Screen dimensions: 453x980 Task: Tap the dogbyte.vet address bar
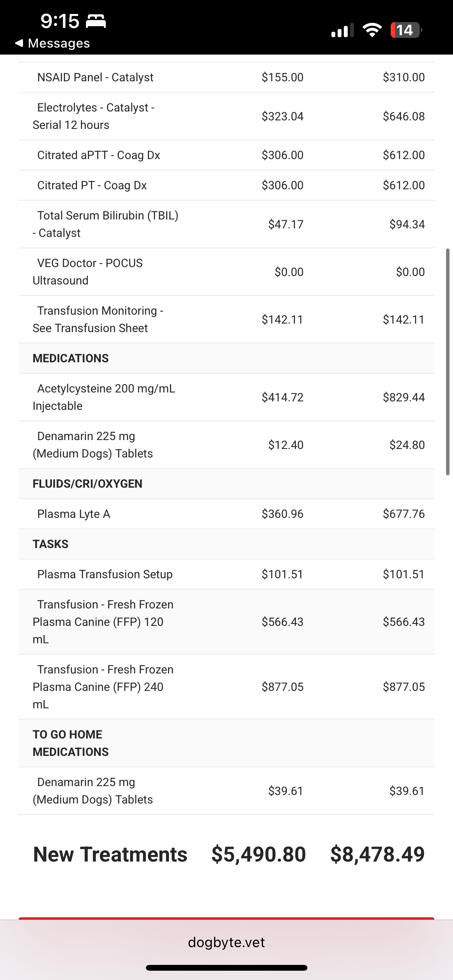[226, 942]
